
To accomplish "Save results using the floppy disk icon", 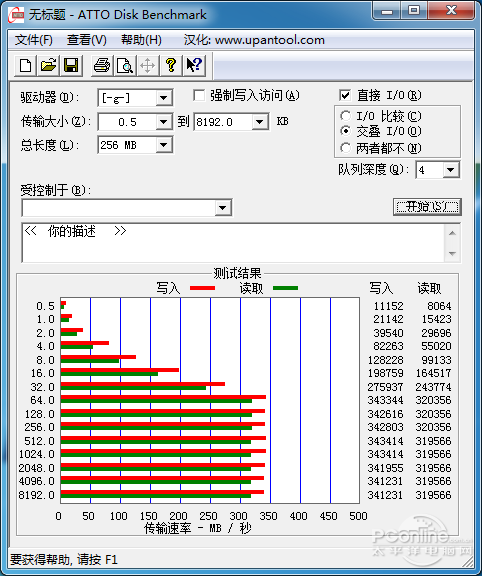I will pyautogui.click(x=71, y=66).
